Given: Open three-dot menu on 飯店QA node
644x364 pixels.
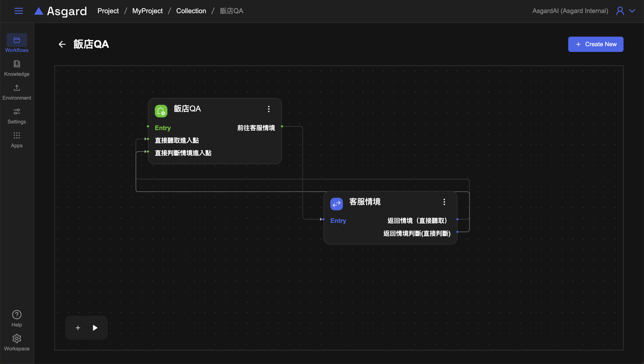Looking at the screenshot, I should coord(269,109).
